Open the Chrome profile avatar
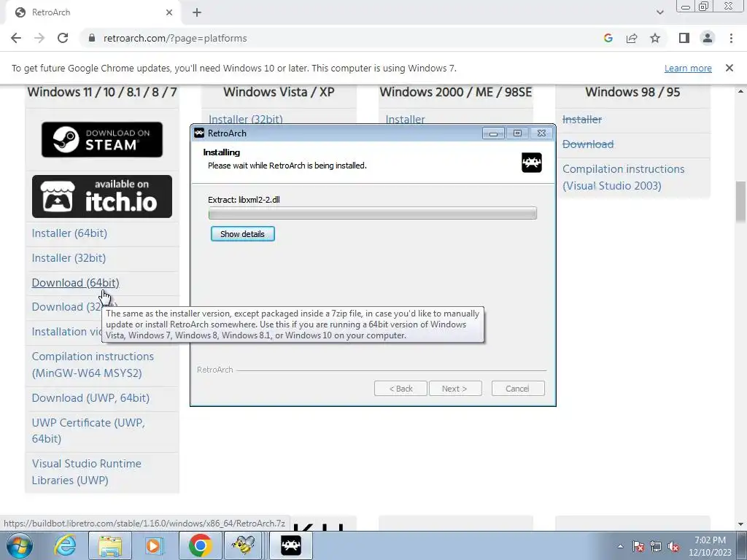This screenshot has width=747, height=560. click(x=708, y=38)
